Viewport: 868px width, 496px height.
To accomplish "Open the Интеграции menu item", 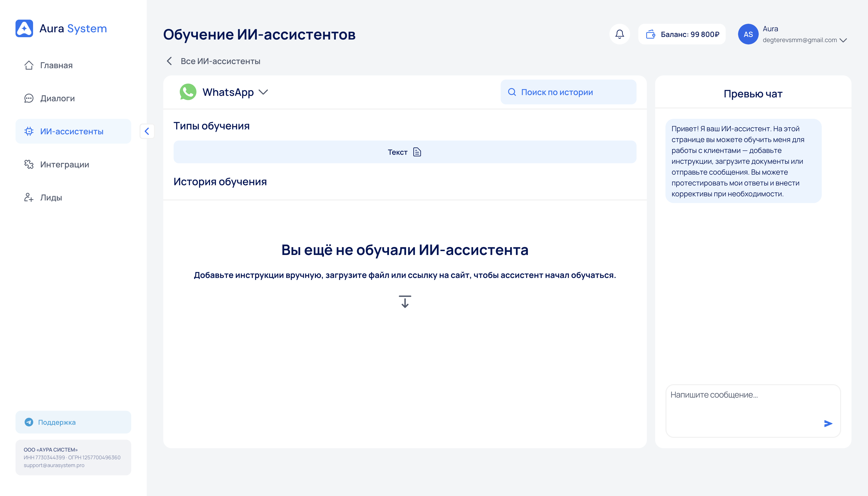I will tap(64, 165).
